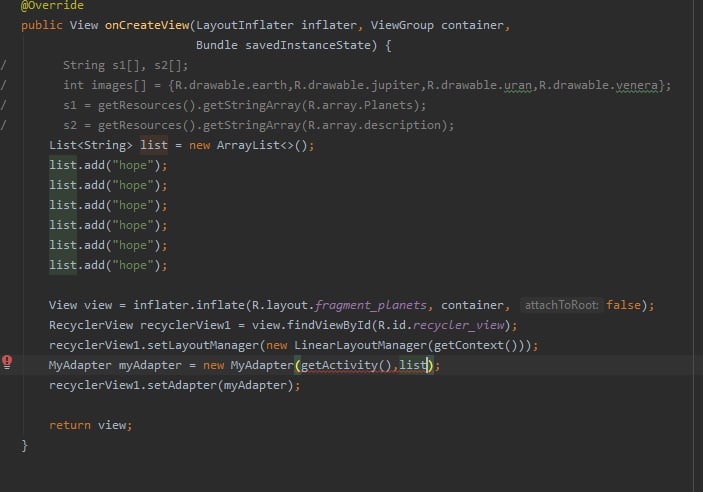Image resolution: width=703 pixels, height=492 pixels.
Task: Click 'int images[]' in the commented line
Action: coord(104,85)
